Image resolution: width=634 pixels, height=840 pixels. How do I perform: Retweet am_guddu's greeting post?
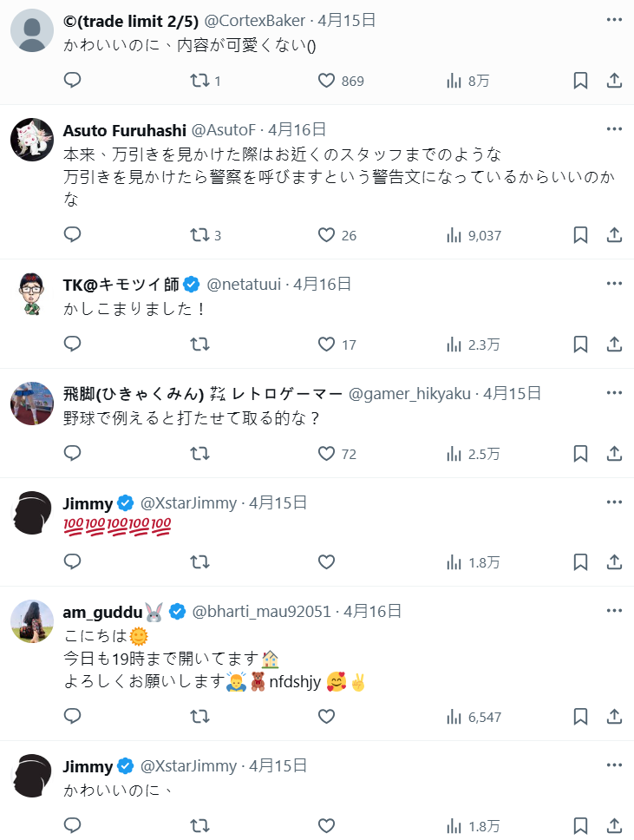tap(199, 717)
